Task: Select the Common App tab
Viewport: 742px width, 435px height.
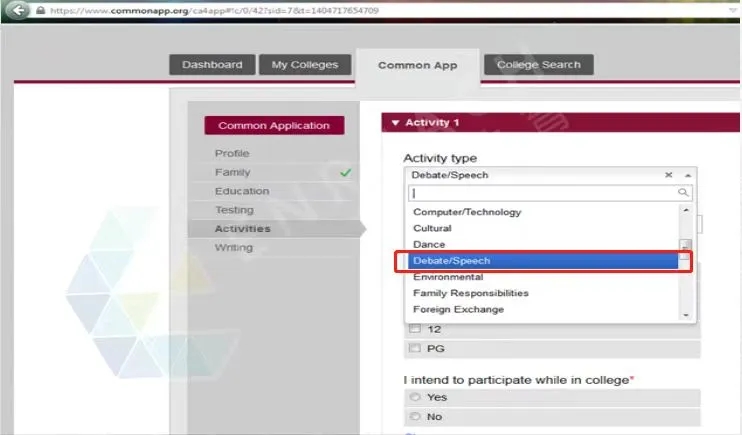Action: coord(417,65)
